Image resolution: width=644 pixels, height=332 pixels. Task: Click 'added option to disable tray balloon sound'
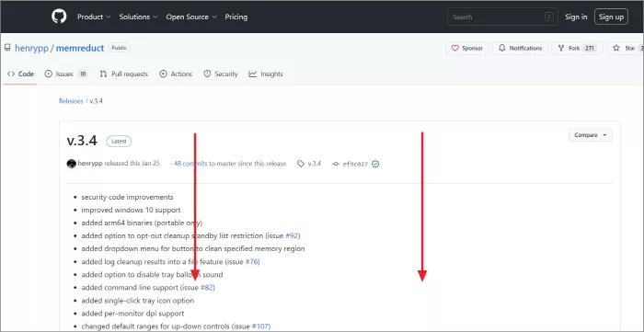pyautogui.click(x=152, y=275)
